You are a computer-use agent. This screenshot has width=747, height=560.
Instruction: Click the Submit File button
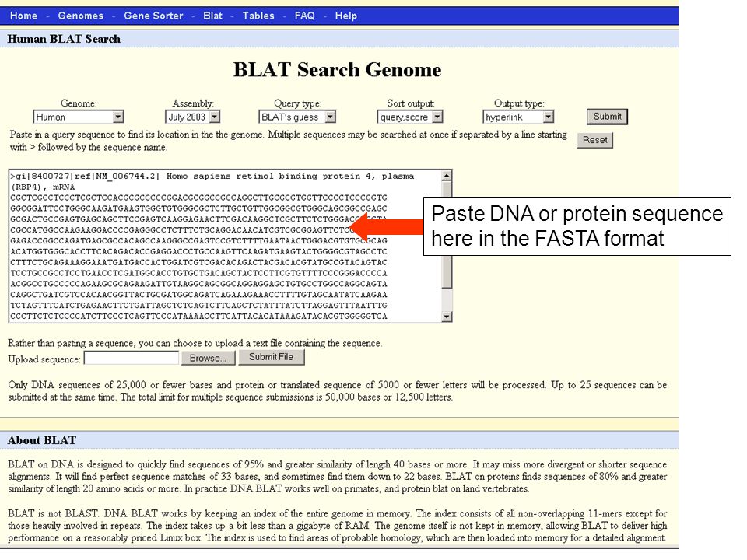[271, 357]
